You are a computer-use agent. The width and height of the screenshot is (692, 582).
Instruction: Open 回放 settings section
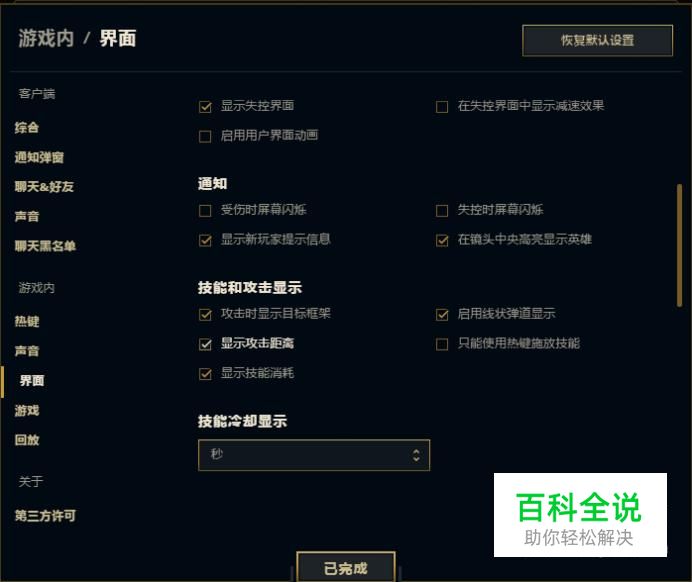coord(27,440)
